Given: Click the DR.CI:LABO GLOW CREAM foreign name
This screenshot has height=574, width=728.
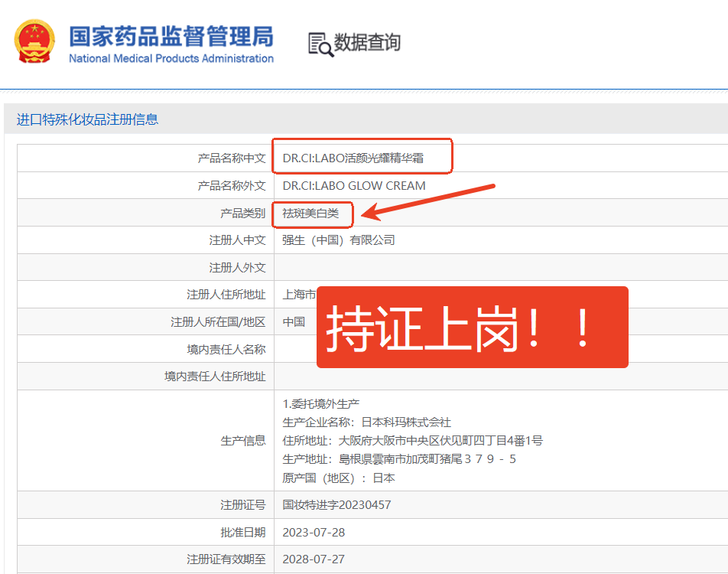Looking at the screenshot, I should tap(354, 186).
